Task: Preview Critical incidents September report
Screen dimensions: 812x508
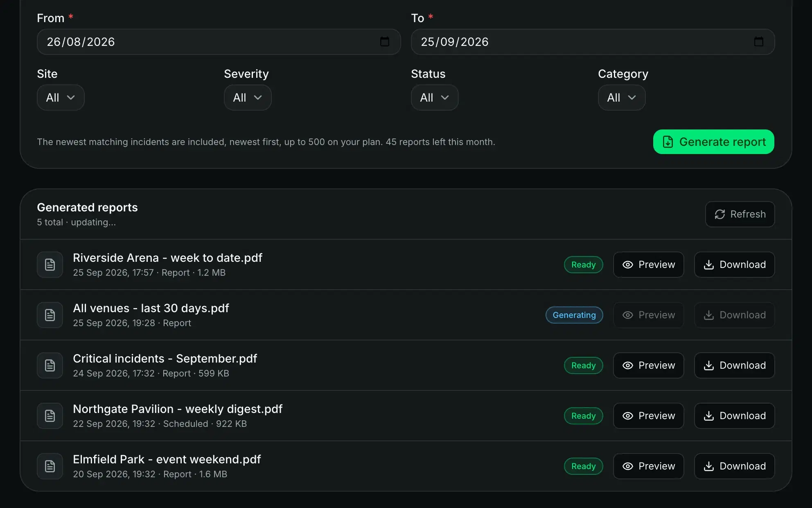Action: click(648, 365)
